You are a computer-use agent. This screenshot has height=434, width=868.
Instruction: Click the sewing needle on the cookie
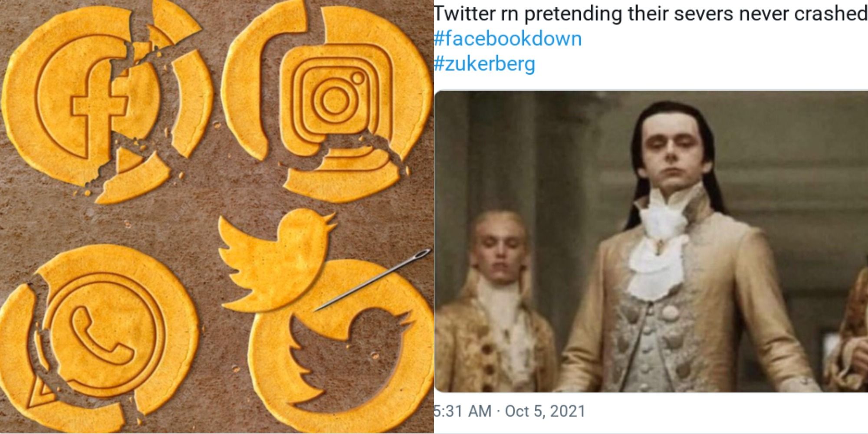372,279
